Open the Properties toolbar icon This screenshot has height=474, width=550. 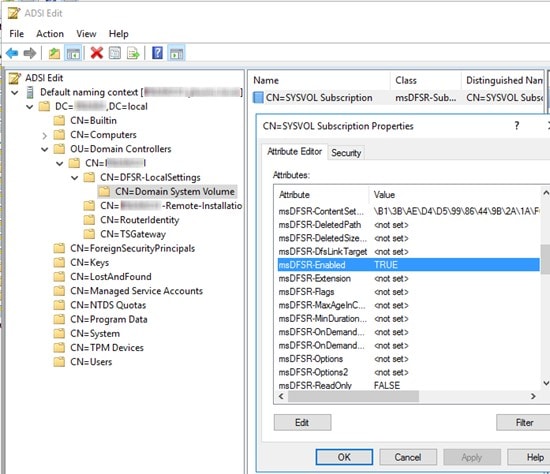[115, 53]
